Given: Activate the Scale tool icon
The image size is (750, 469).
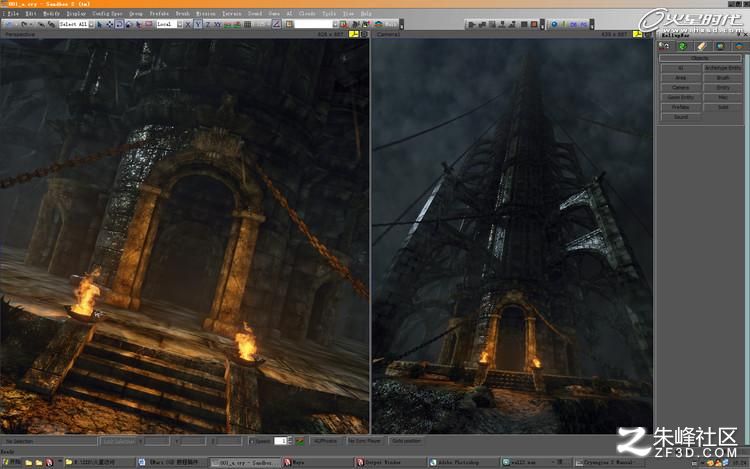Looking at the screenshot, I should [x=129, y=24].
